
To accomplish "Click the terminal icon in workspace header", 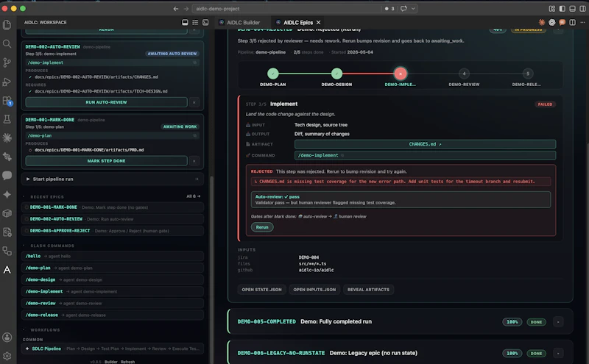I will (205, 23).
